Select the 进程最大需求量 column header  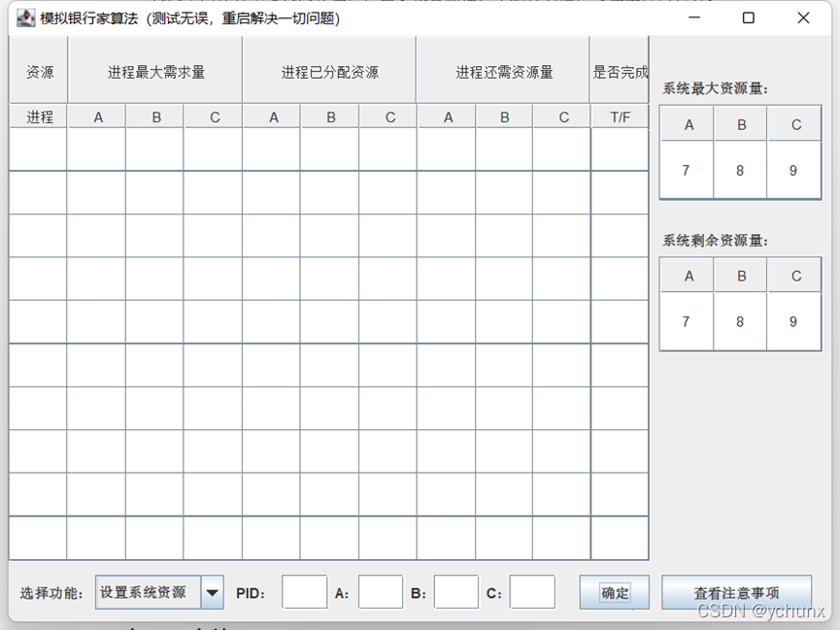[155, 70]
